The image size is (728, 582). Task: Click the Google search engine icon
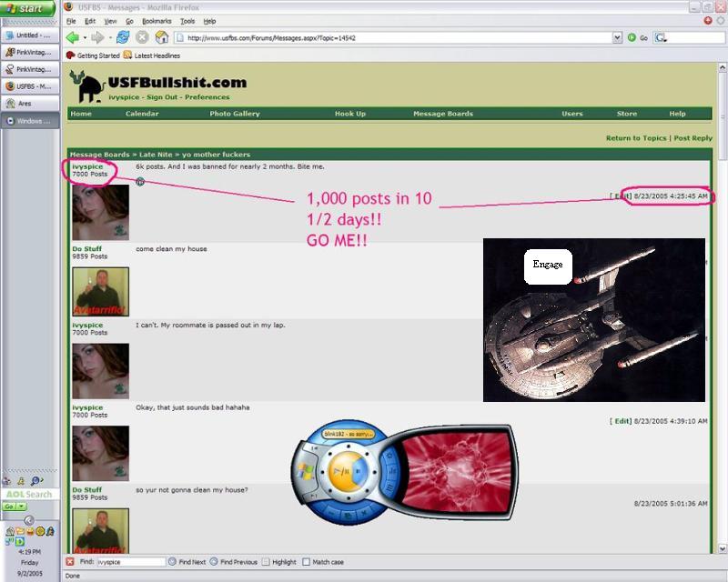coord(660,37)
